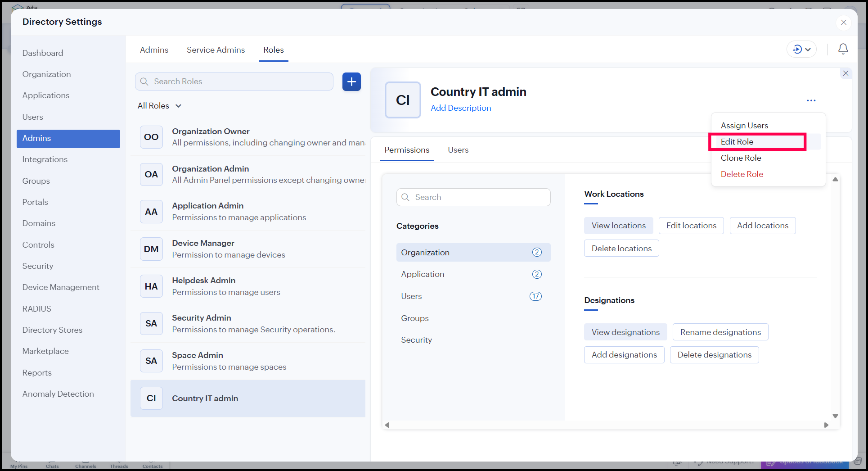Click the Add Description link

click(x=460, y=108)
